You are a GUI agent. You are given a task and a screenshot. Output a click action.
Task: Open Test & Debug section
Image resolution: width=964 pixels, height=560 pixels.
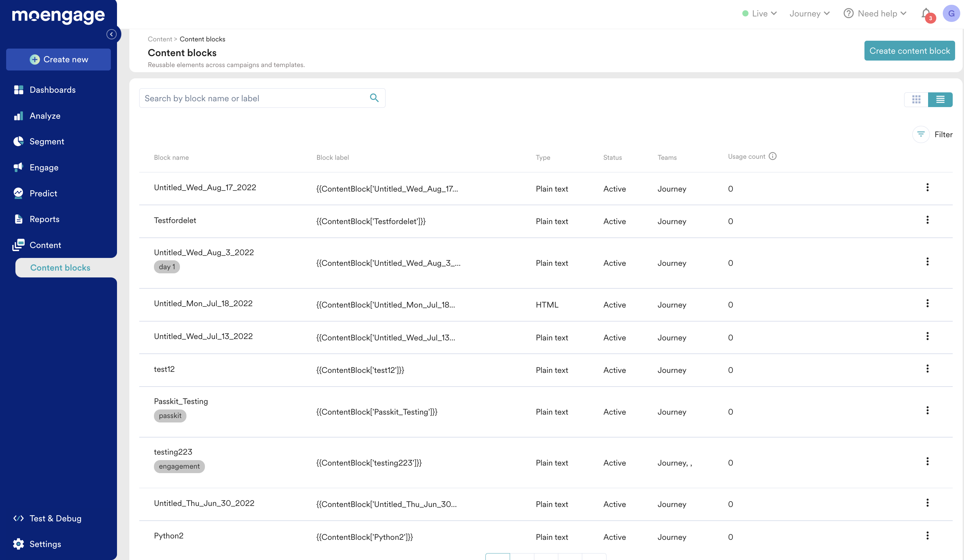(55, 518)
